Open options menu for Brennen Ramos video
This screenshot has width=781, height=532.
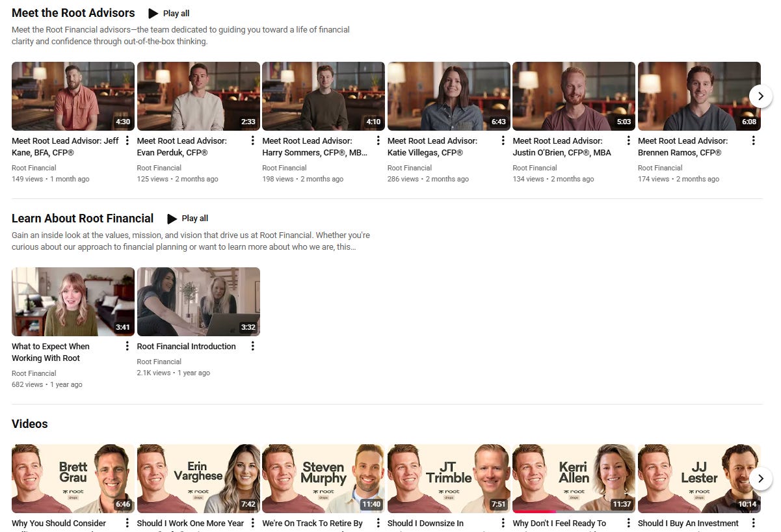[x=754, y=140]
